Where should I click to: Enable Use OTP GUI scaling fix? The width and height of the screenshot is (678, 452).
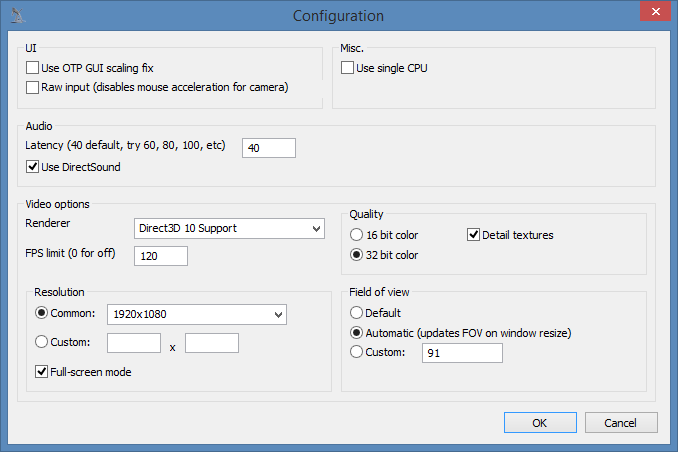coord(33,69)
